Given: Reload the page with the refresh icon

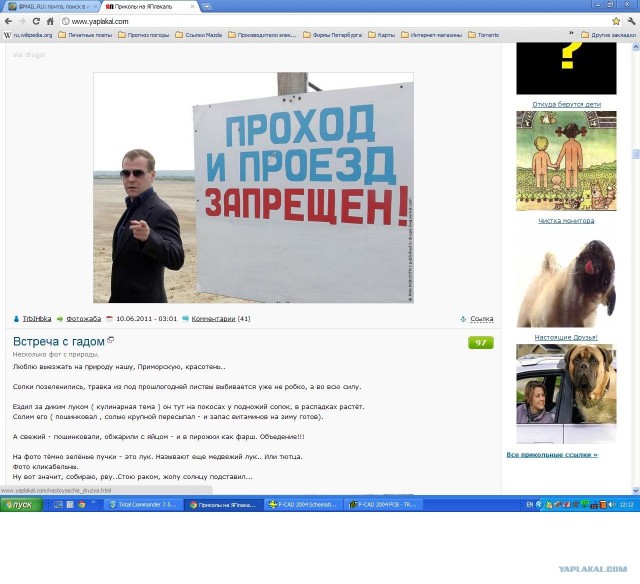Looking at the screenshot, I should point(36,21).
